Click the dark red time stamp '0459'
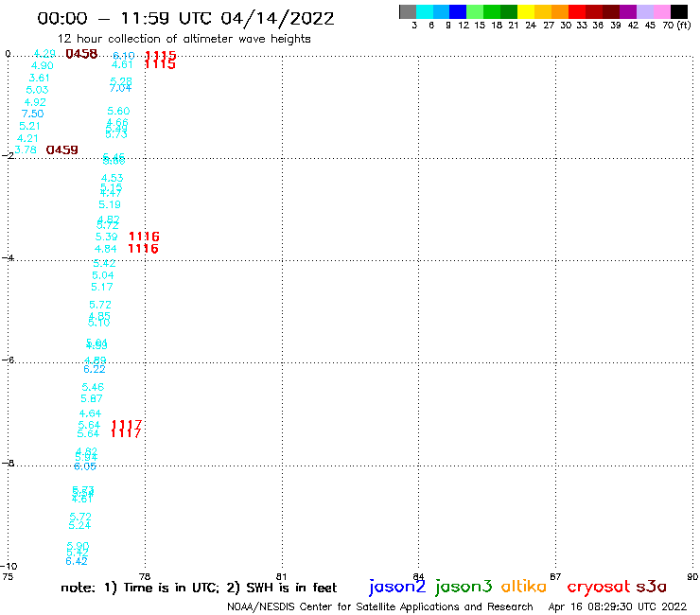700x615 pixels. [62, 150]
